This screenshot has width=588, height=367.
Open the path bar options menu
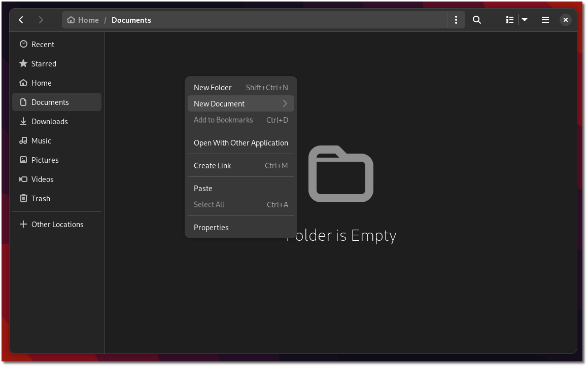click(x=456, y=20)
